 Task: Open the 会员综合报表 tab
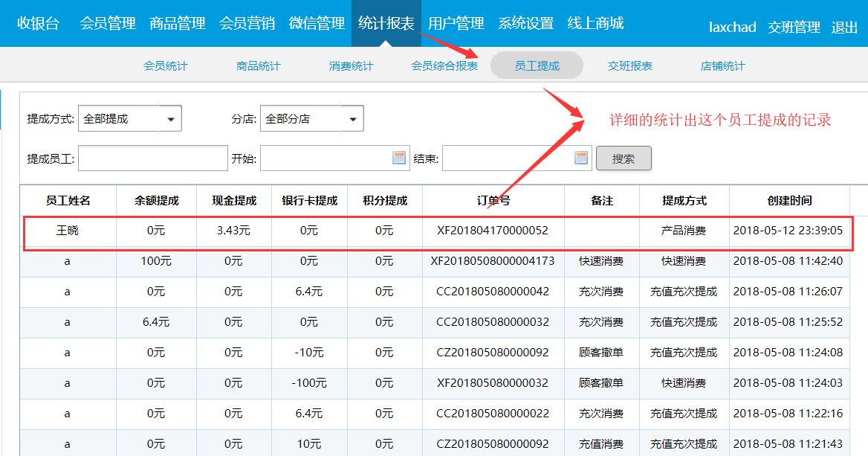coord(444,66)
